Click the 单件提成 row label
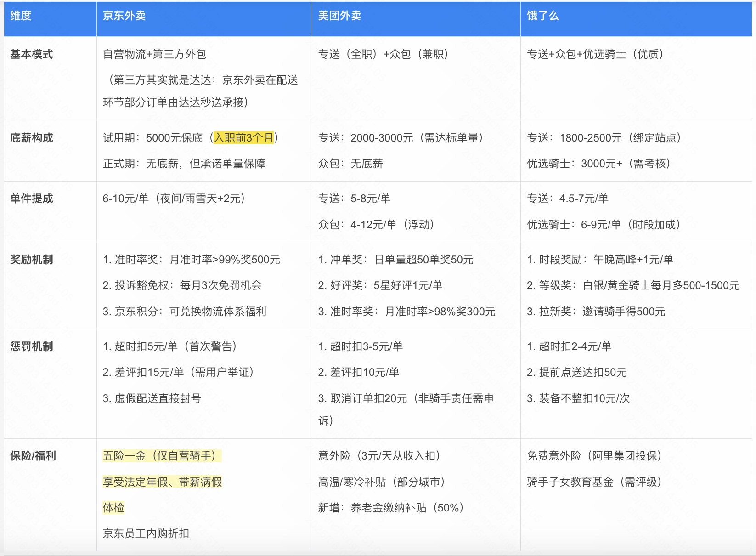The height and width of the screenshot is (556, 756). 31,199
